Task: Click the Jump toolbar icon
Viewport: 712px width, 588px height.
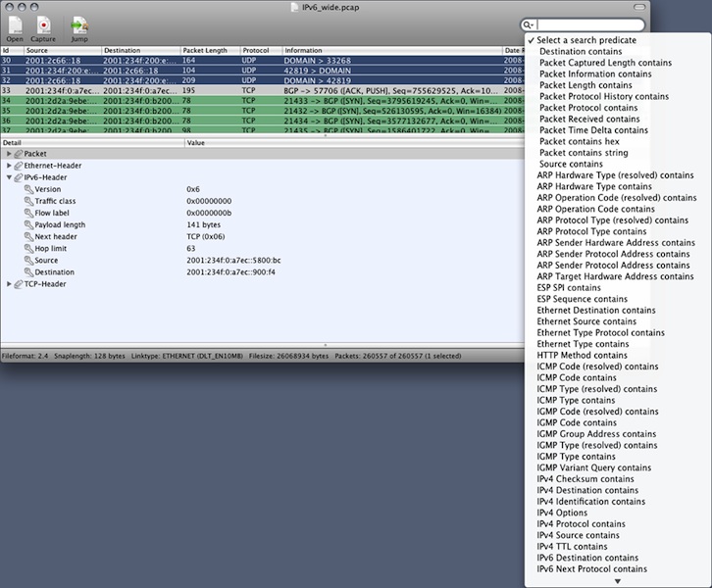Action: point(78,24)
